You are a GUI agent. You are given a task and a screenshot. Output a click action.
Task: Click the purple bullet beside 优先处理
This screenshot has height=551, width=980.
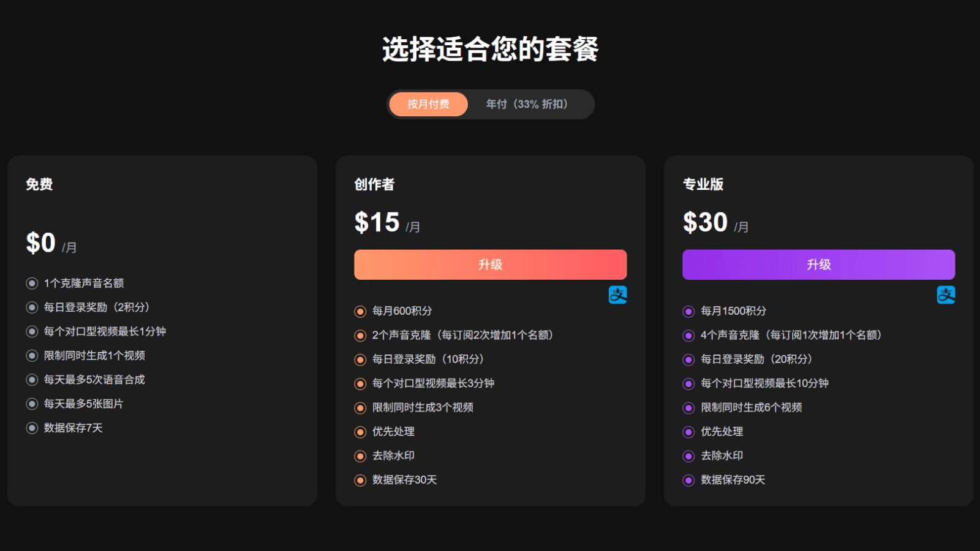[688, 432]
